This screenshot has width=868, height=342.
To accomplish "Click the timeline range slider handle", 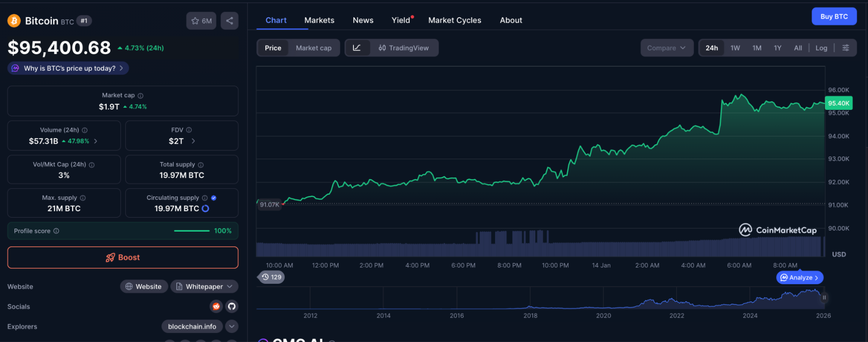I will coord(824,298).
